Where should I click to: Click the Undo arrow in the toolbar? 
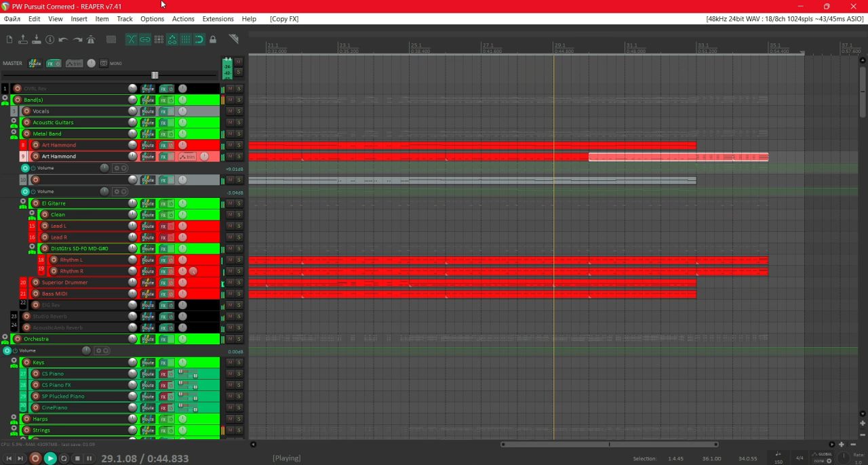[63, 40]
